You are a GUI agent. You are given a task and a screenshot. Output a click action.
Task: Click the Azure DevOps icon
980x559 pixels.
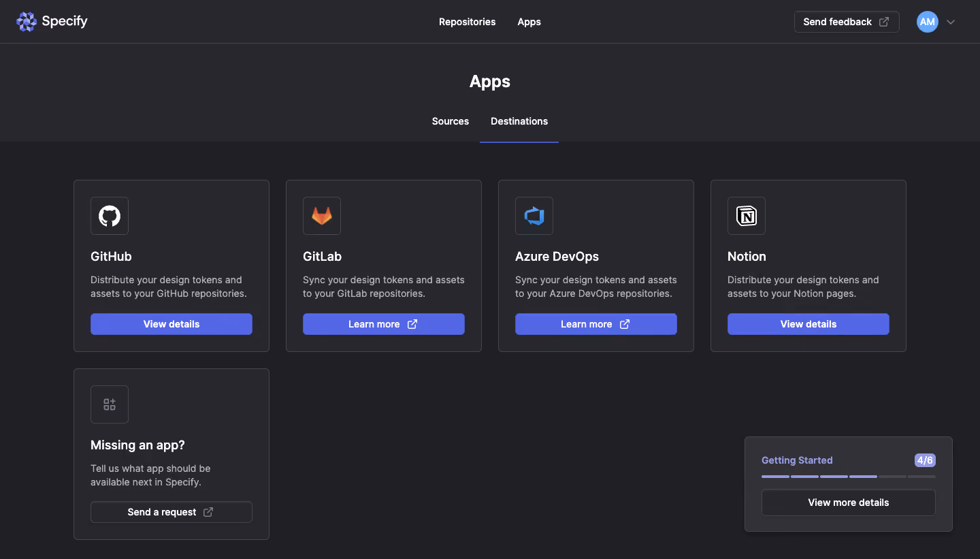[x=534, y=216]
